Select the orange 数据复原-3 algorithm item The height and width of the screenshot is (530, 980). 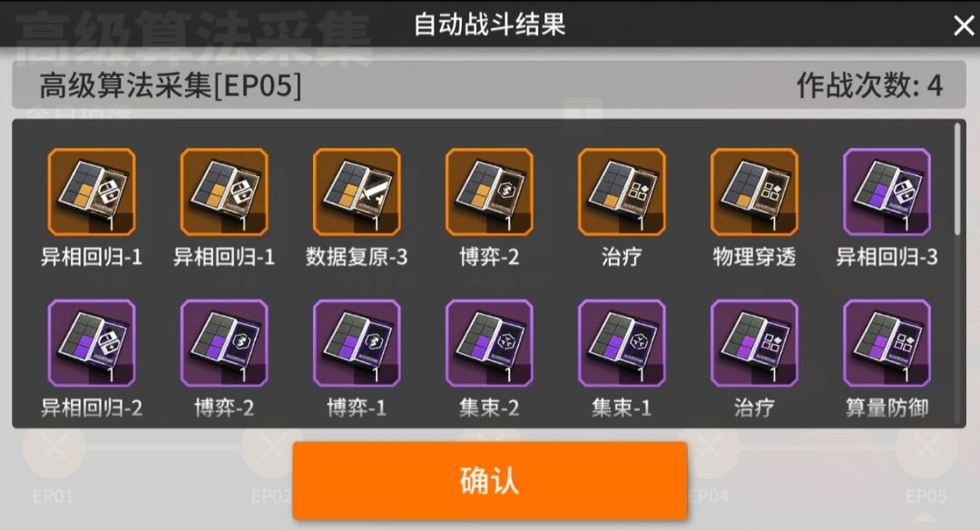coord(357,191)
